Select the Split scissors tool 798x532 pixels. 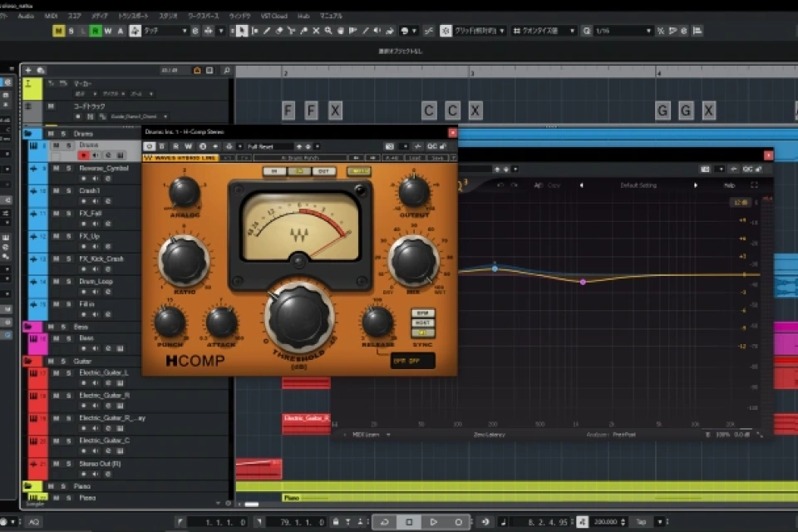[291, 31]
